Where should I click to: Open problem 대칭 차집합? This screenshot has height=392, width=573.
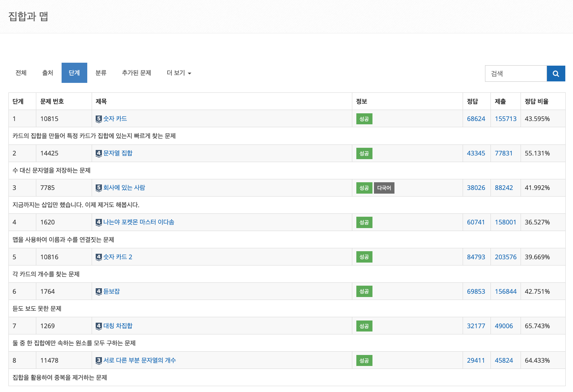click(x=118, y=326)
